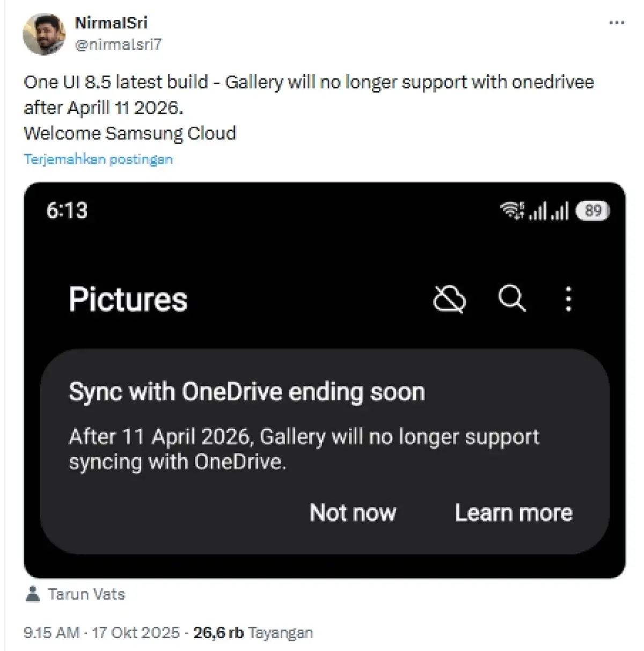Open the NirmalSri display name link
The image size is (644, 651).
pyautogui.click(x=111, y=23)
